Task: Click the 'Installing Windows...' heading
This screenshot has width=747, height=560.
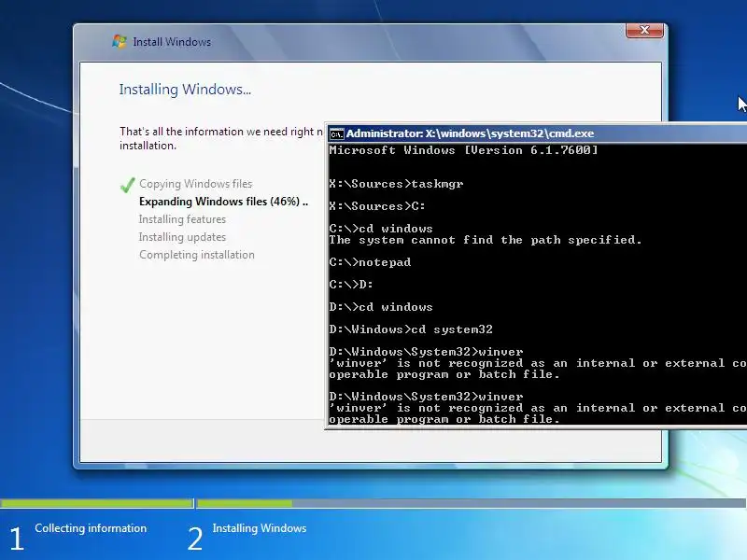Action: tap(185, 90)
